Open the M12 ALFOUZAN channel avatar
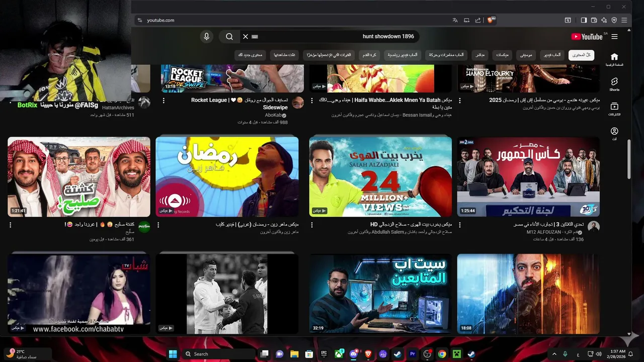This screenshot has height=362, width=644. coord(594,227)
